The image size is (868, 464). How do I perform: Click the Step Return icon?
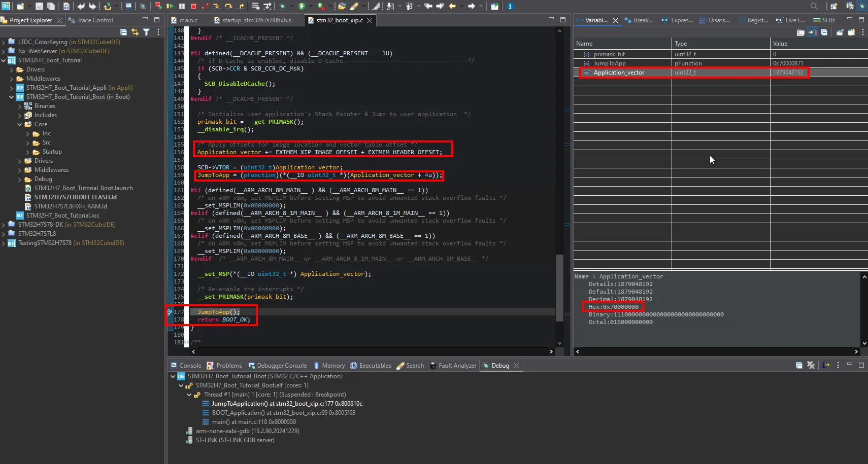pos(241,6)
